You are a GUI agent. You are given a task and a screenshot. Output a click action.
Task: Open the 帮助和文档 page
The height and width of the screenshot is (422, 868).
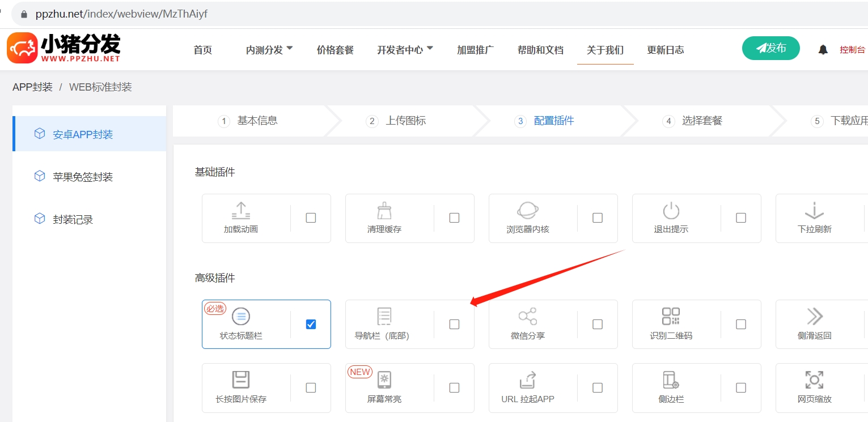540,50
